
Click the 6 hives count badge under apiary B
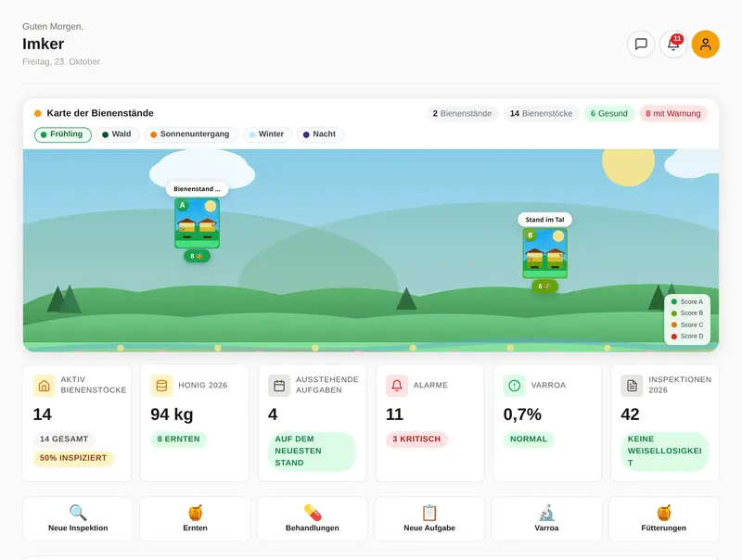(544, 286)
